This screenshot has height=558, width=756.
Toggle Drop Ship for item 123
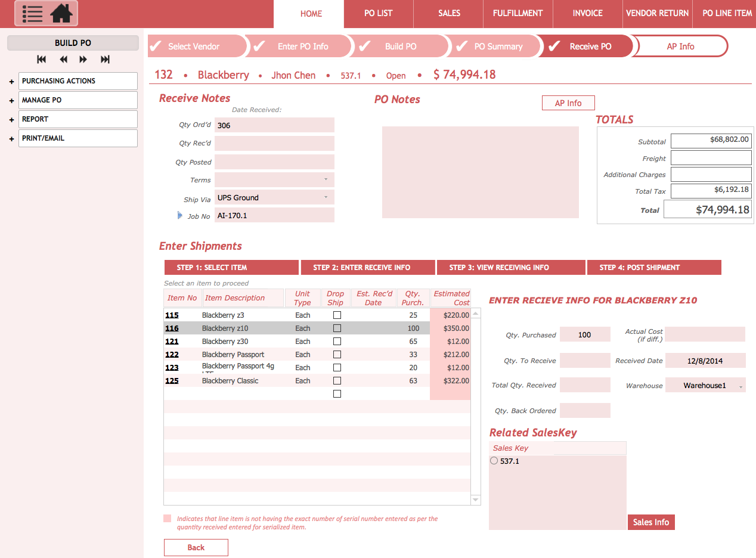click(337, 367)
